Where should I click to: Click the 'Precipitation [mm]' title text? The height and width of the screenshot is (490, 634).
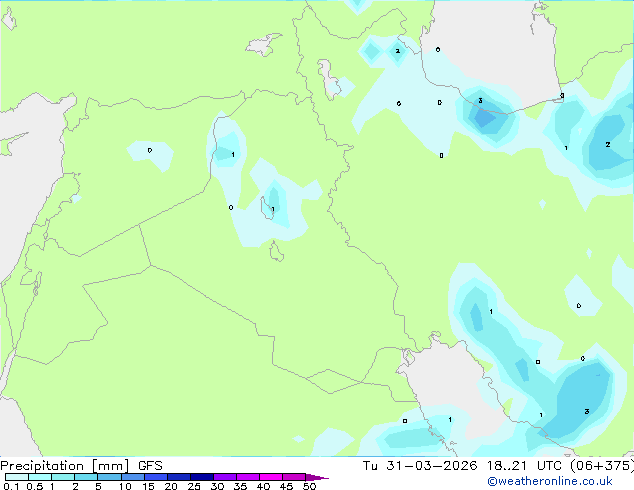coord(65,466)
